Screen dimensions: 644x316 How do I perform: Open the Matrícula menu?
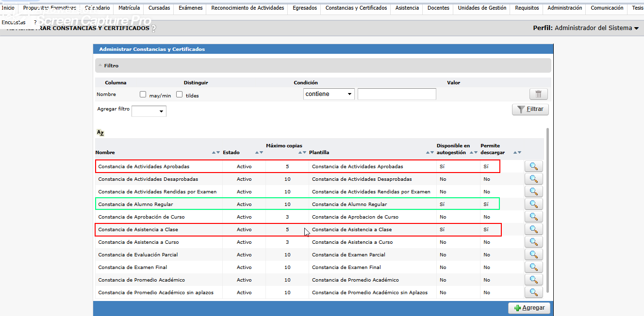pyautogui.click(x=129, y=8)
